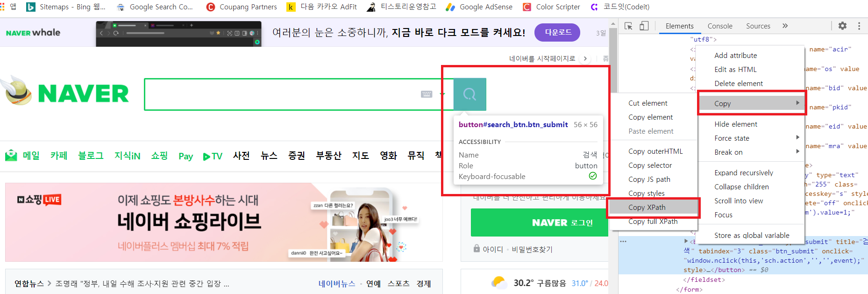Image resolution: width=868 pixels, height=294 pixels.
Task: Toggle DevTools device toolbar icon
Action: (644, 26)
